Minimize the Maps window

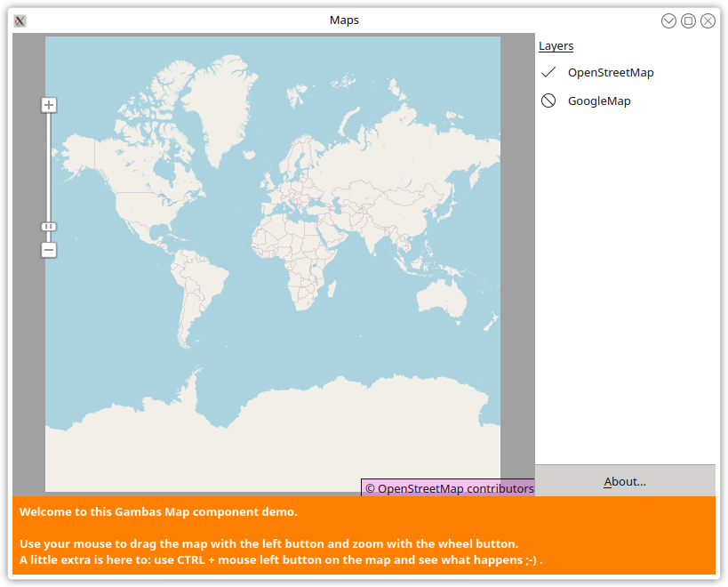point(668,20)
